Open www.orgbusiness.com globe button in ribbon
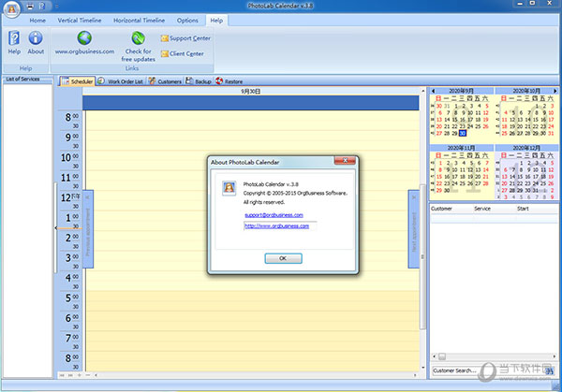This screenshot has width=562, height=392. tap(84, 43)
